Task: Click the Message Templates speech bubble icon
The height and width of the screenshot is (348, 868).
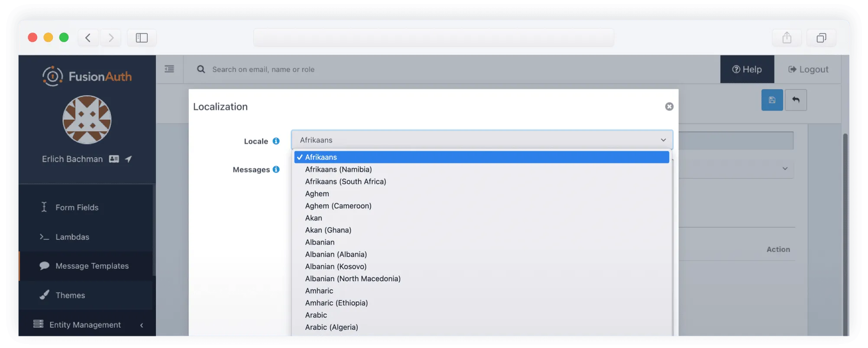Action: pos(44,266)
